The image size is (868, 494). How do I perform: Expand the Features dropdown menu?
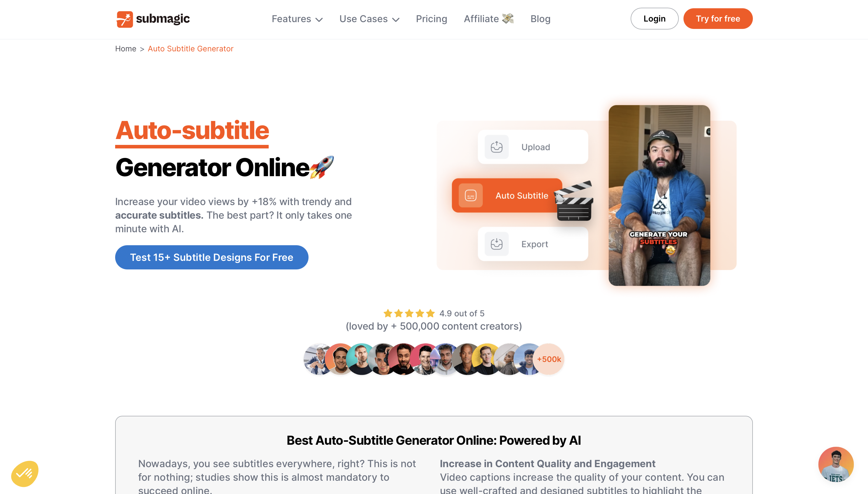(297, 19)
